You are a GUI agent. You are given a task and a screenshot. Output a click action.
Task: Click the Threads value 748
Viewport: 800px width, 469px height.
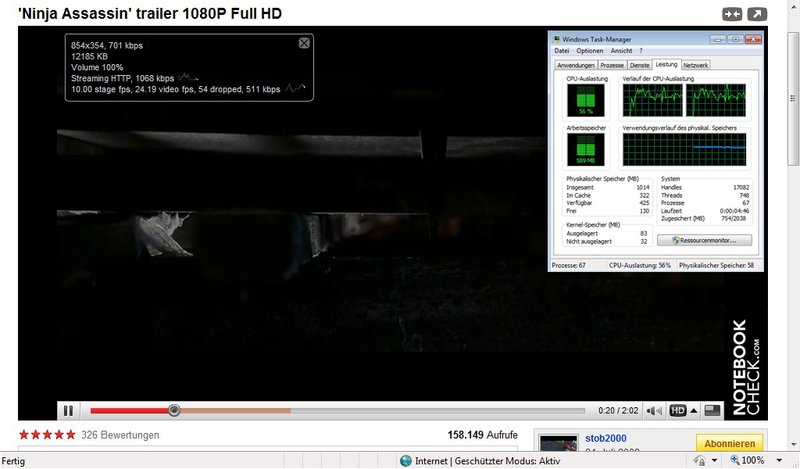click(744, 195)
